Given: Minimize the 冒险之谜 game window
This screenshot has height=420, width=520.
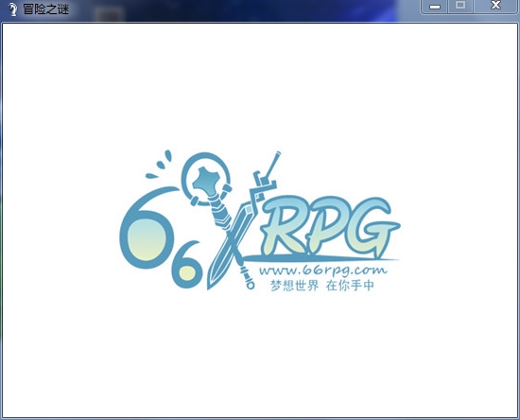Looking at the screenshot, I should [435, 7].
